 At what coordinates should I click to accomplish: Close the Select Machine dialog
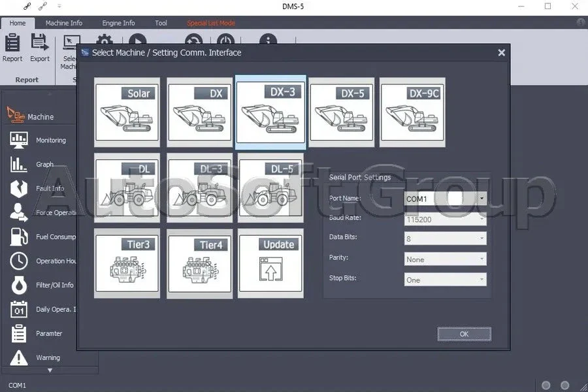point(501,53)
